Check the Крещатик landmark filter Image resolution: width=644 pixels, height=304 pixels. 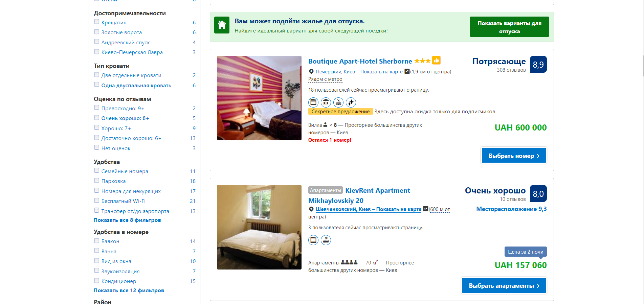pos(97,22)
